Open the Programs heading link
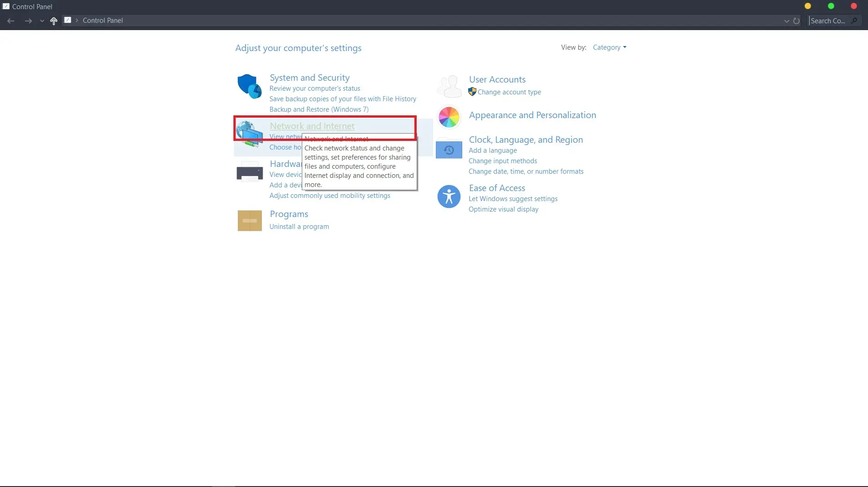 [x=289, y=214]
